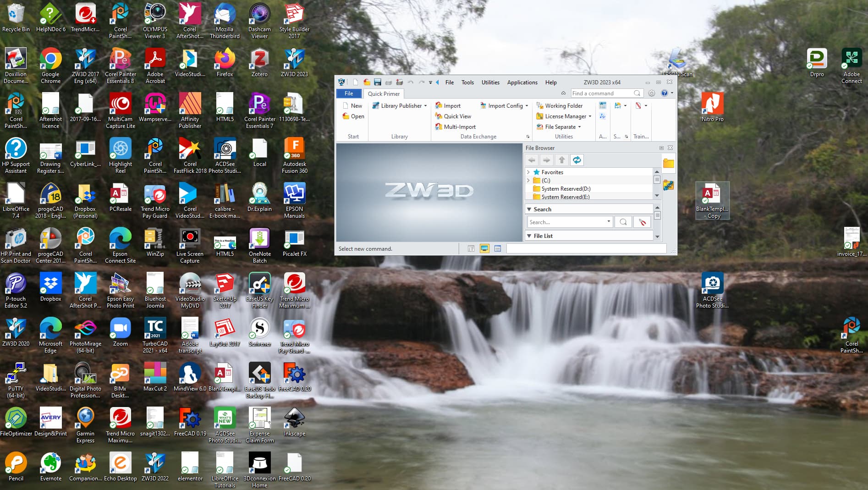Click the command input box in status bar
The height and width of the screenshot is (490, 868).
click(x=586, y=248)
